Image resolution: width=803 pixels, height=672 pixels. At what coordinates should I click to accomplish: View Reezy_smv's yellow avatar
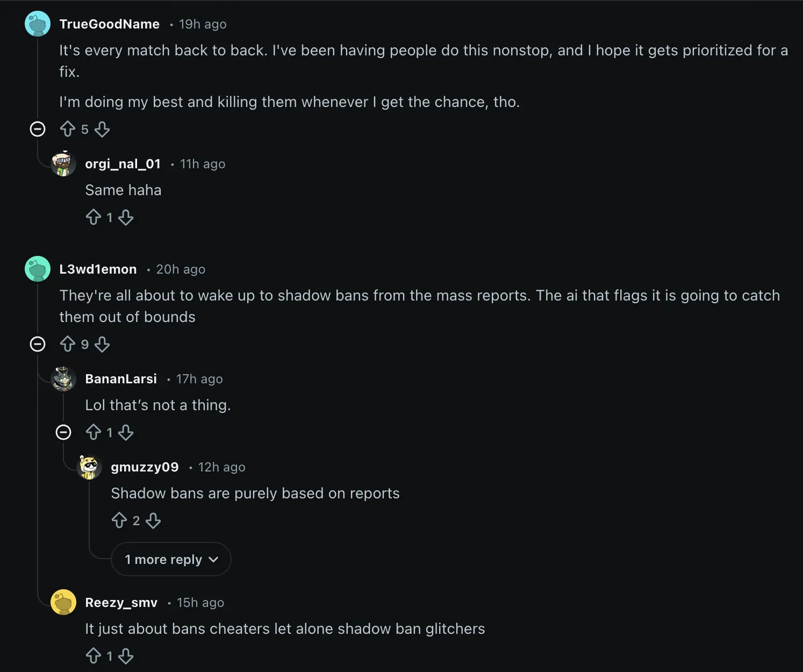click(63, 602)
